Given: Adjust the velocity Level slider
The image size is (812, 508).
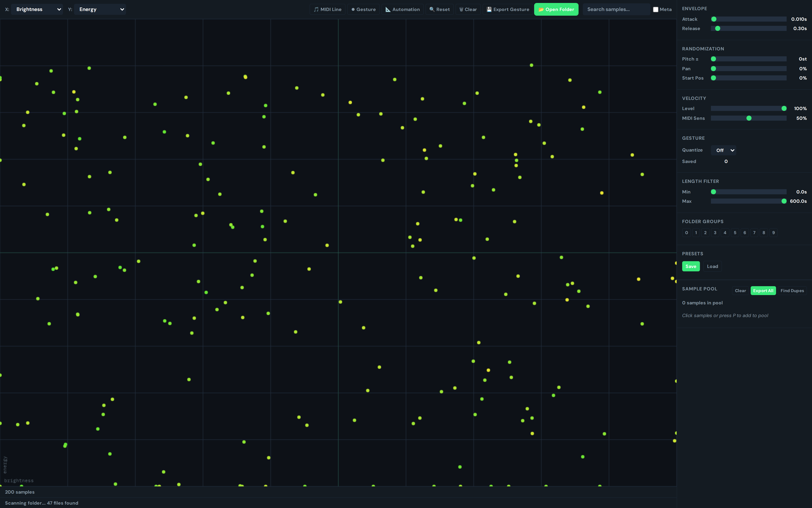Looking at the screenshot, I should (749, 109).
